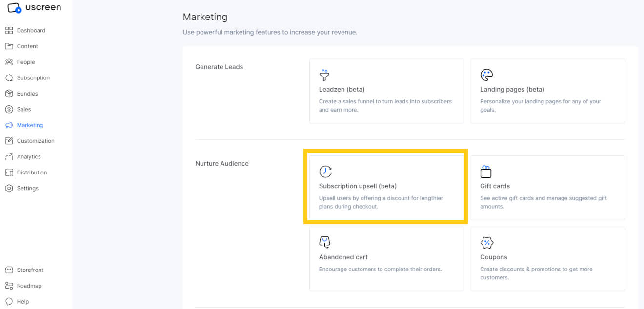The width and height of the screenshot is (644, 309).
Task: Click the Landing pages palette icon
Action: pyautogui.click(x=486, y=75)
